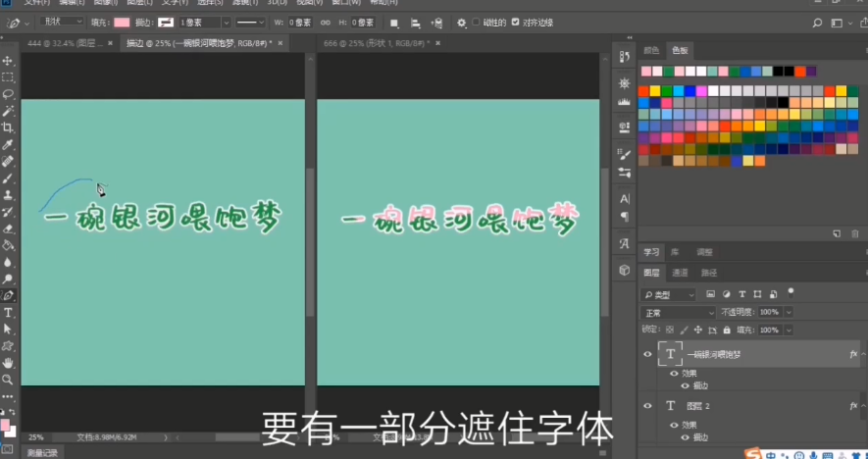Select the Lasso tool
Image resolution: width=868 pixels, height=459 pixels.
pos(8,94)
